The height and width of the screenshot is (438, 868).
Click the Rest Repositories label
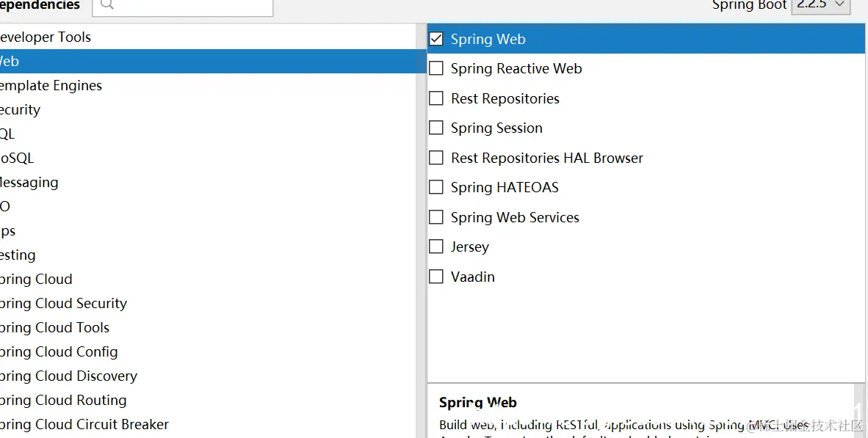[x=504, y=98]
